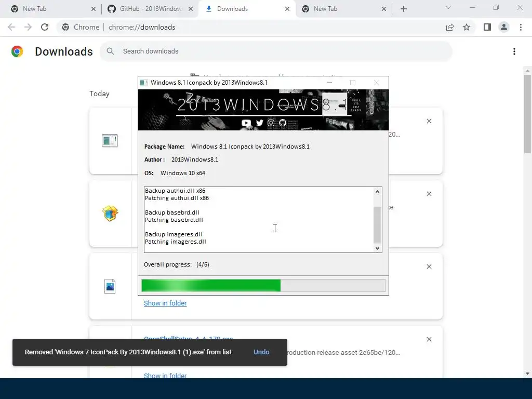Click the first download's application file icon

point(110,140)
